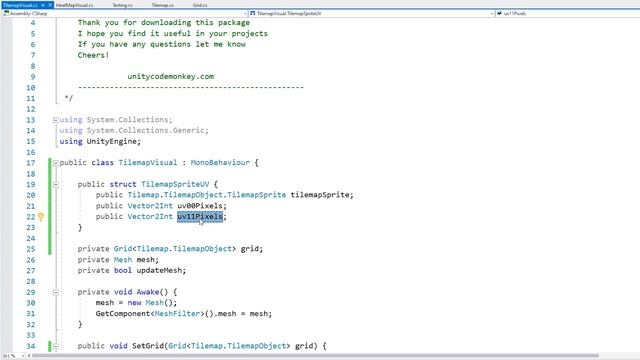The image size is (640, 360).
Task: Click 'using System.Collections;' on line 13
Action: [x=116, y=120]
